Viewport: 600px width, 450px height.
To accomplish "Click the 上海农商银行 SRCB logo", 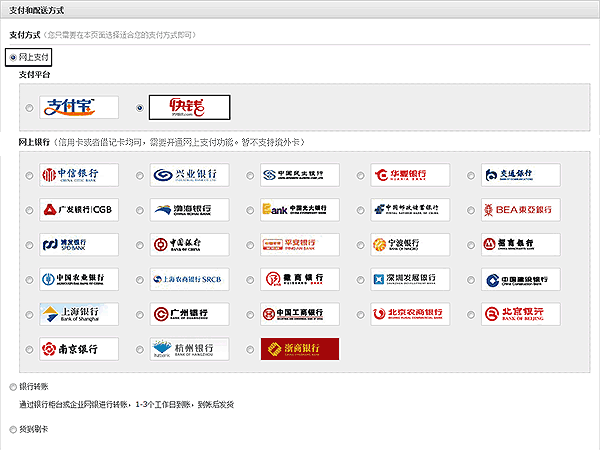I will click(189, 279).
